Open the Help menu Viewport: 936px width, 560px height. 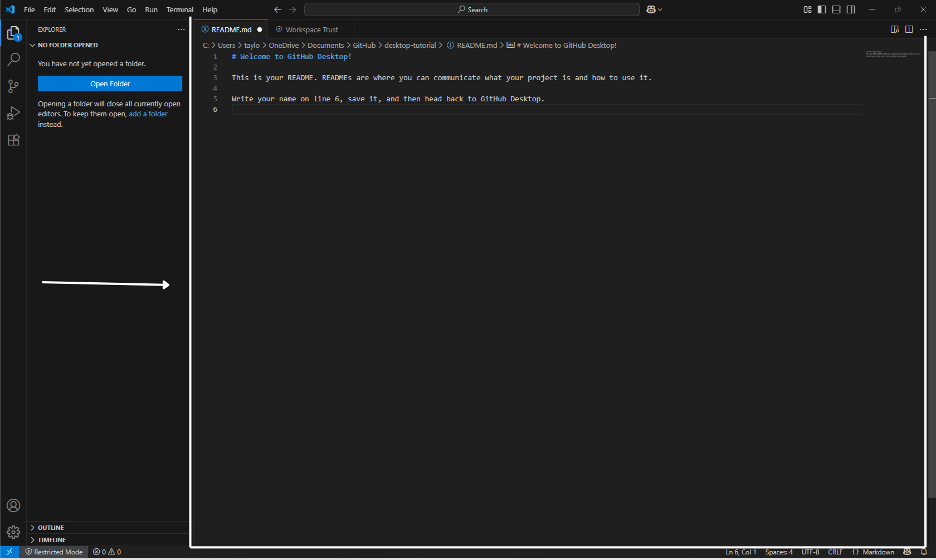[x=209, y=9]
